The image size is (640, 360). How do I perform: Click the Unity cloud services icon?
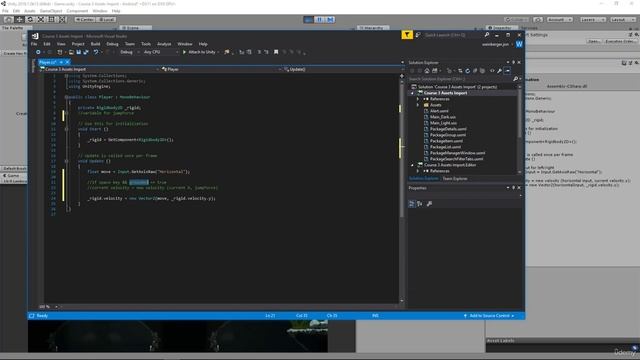538,20
